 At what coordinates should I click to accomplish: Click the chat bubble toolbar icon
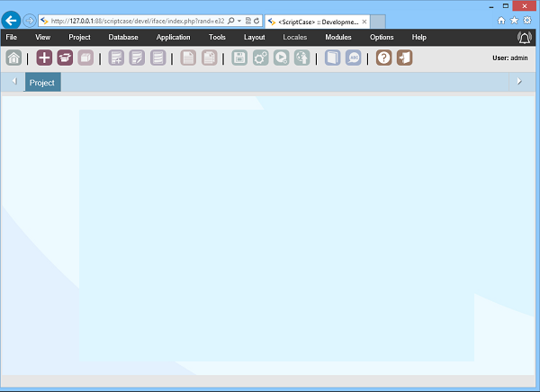(354, 58)
